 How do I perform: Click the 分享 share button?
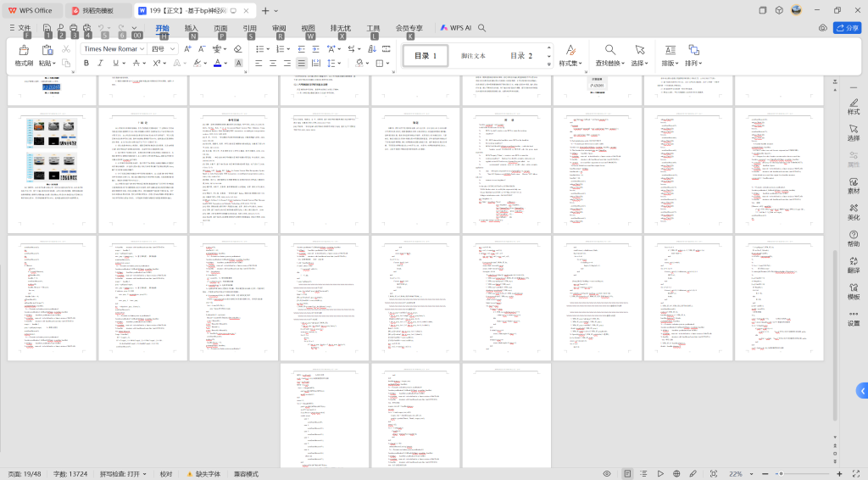click(847, 28)
